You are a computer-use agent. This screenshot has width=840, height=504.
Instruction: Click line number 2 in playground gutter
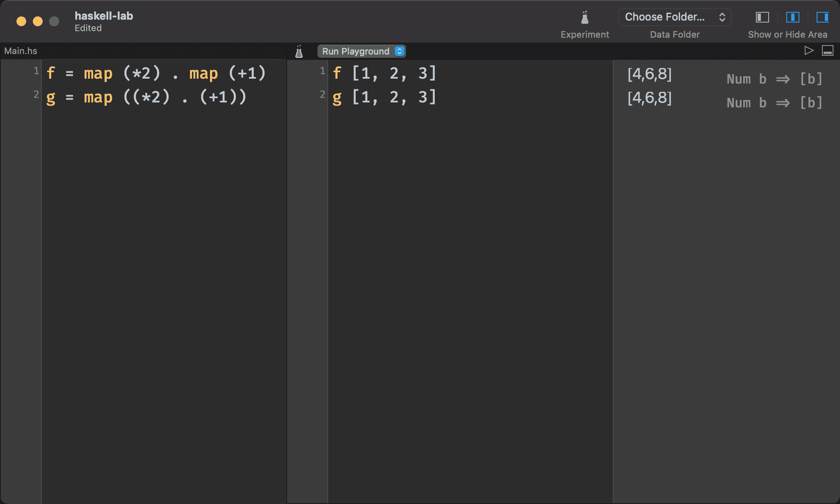322,95
